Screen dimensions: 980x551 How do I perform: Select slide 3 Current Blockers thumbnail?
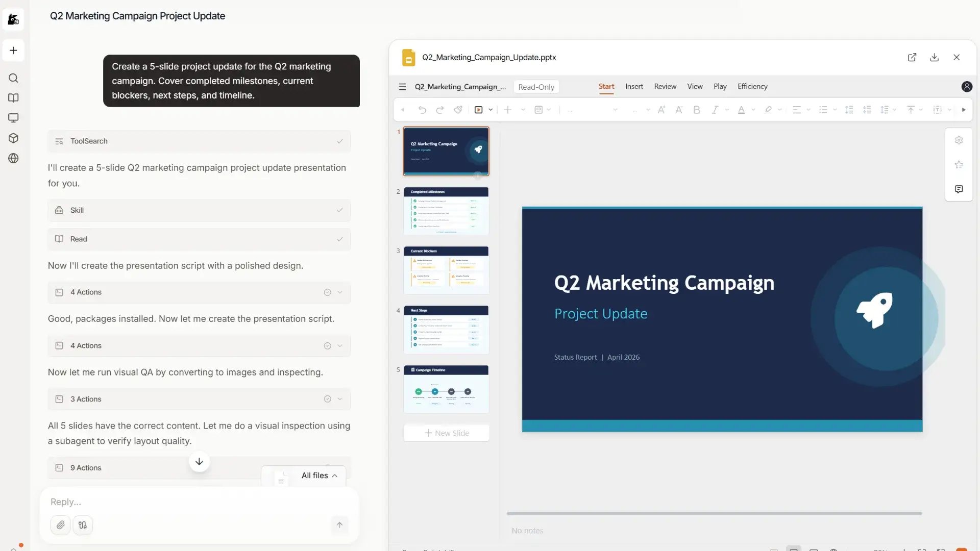pyautogui.click(x=446, y=270)
